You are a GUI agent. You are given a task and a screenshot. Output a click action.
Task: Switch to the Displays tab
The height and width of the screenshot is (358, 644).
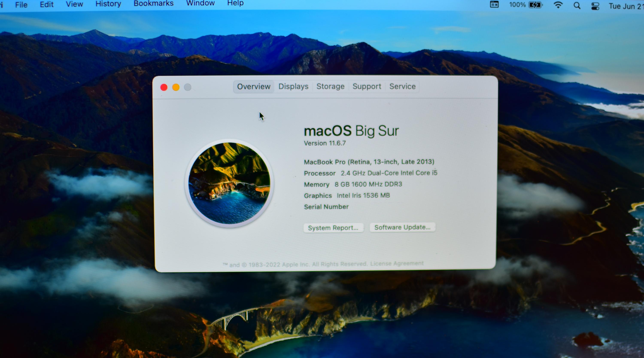tap(293, 87)
